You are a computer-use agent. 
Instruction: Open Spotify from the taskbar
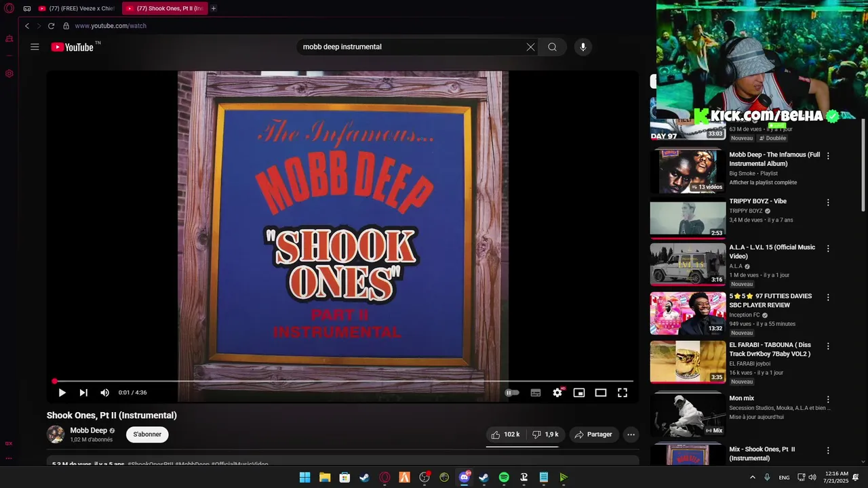point(504,477)
